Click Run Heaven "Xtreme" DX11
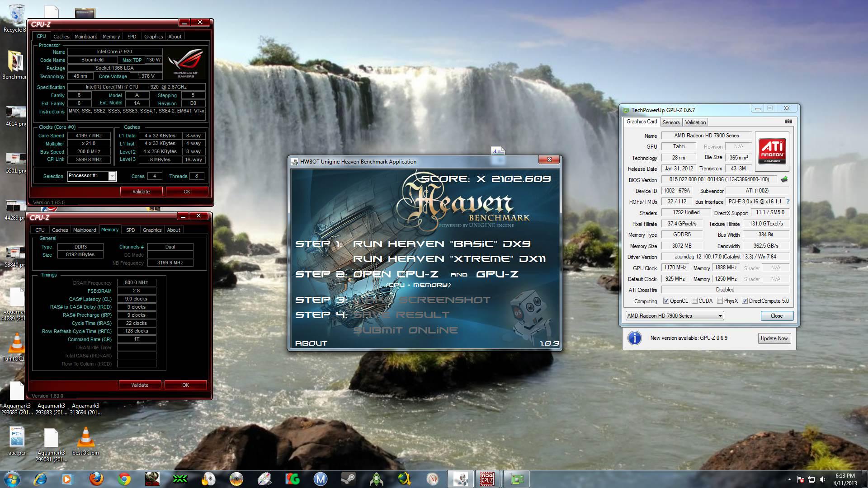The image size is (868, 488). coord(449,259)
